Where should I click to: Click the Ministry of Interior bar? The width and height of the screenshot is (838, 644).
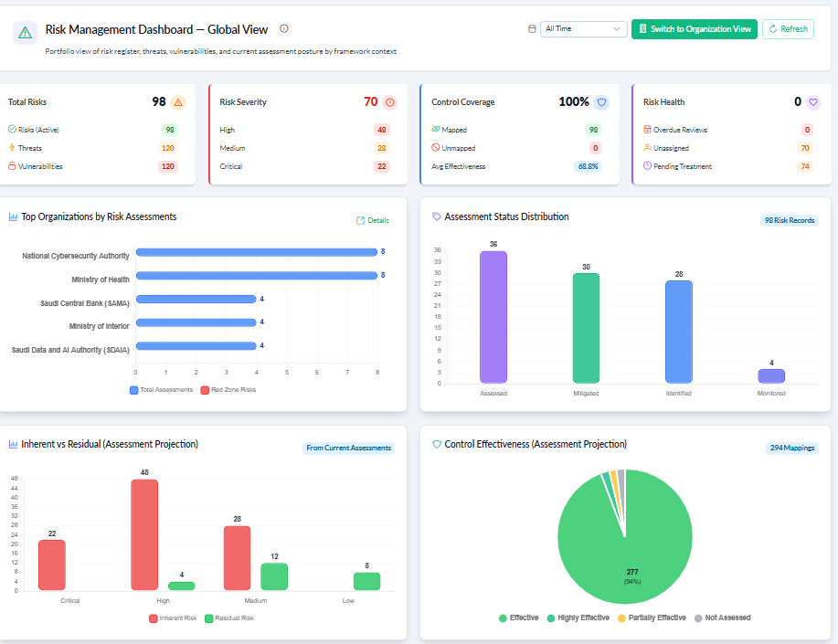[196, 322]
